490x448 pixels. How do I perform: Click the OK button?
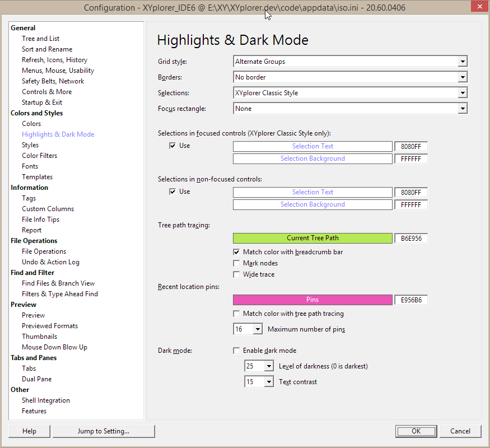416,431
